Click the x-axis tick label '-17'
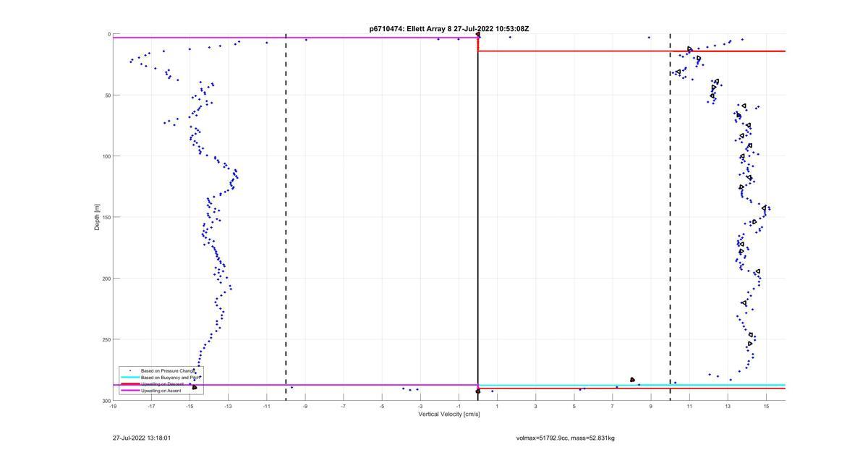The width and height of the screenshot is (868, 450). [x=151, y=406]
